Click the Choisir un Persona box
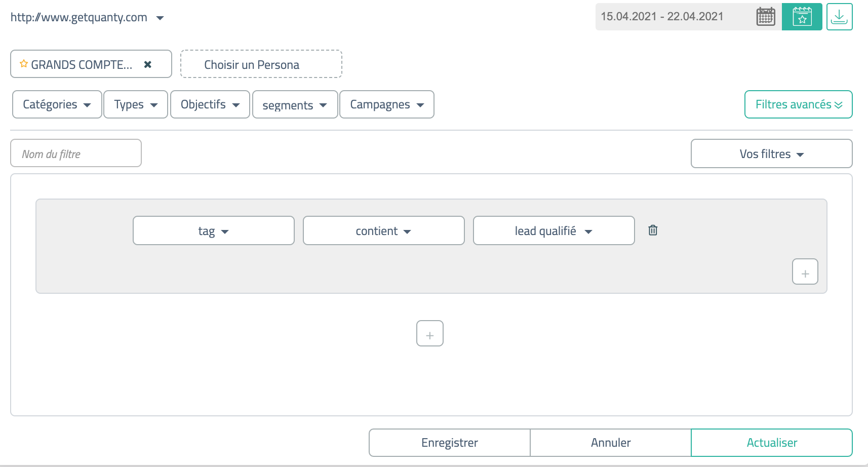The height and width of the screenshot is (467, 868). [261, 64]
